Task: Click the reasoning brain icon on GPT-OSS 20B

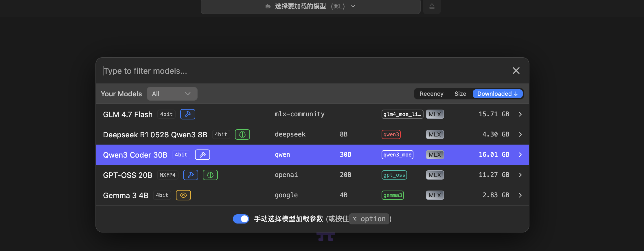Action: pyautogui.click(x=210, y=175)
